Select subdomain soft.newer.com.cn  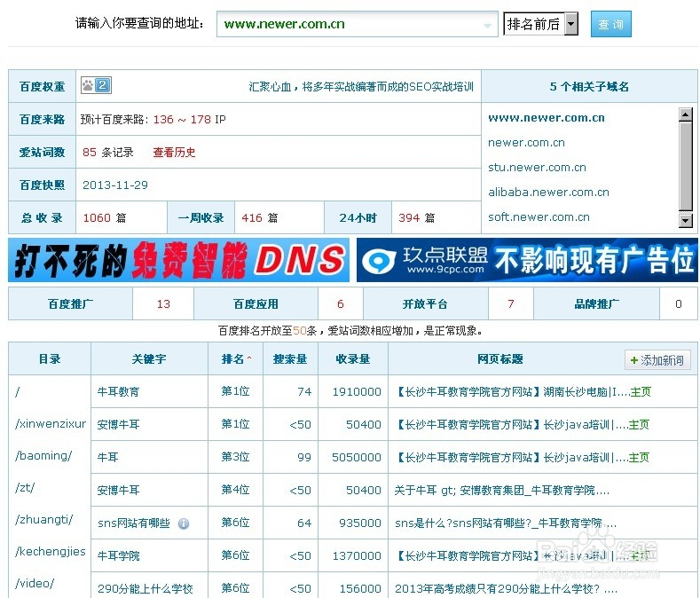coord(539,217)
